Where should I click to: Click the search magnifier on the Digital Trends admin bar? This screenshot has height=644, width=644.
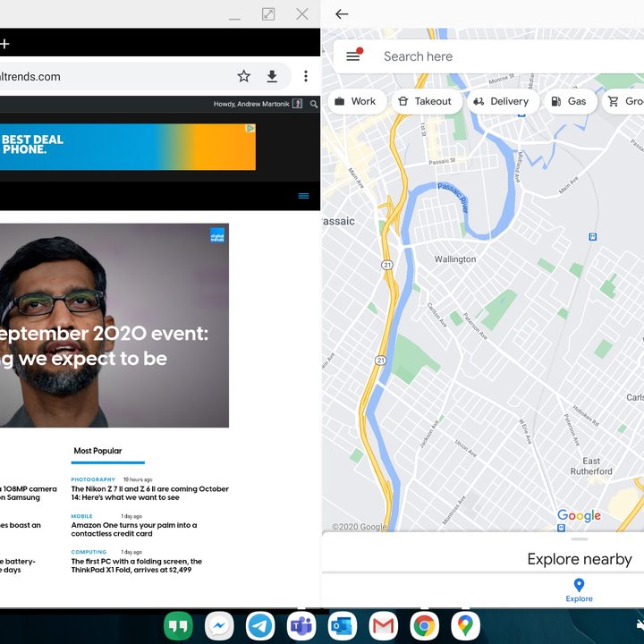[x=314, y=104]
